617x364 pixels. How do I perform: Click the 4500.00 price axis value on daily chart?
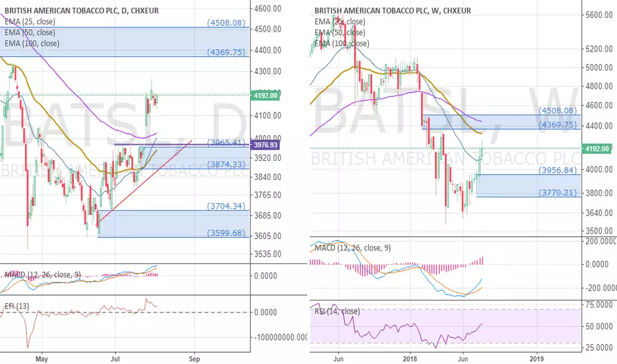(x=267, y=29)
